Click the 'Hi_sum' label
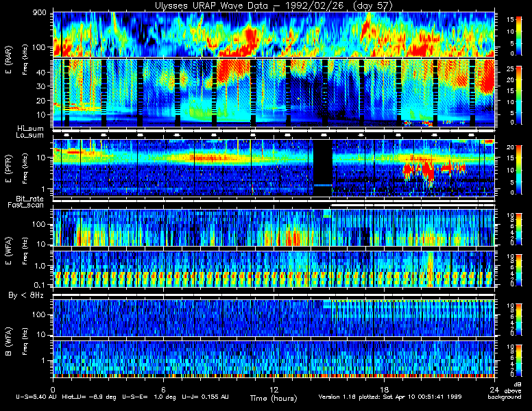Screen dimensions: 532x411 point(31,129)
